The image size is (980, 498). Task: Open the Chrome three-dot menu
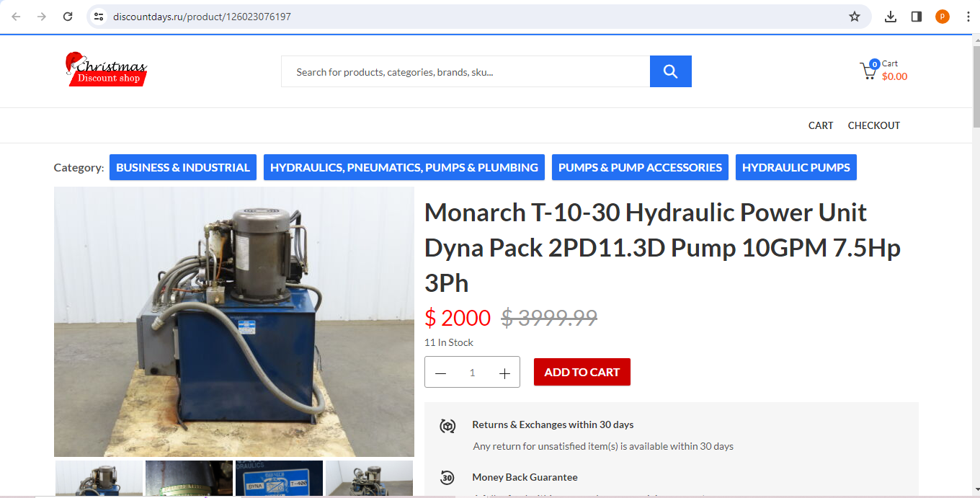[968, 17]
